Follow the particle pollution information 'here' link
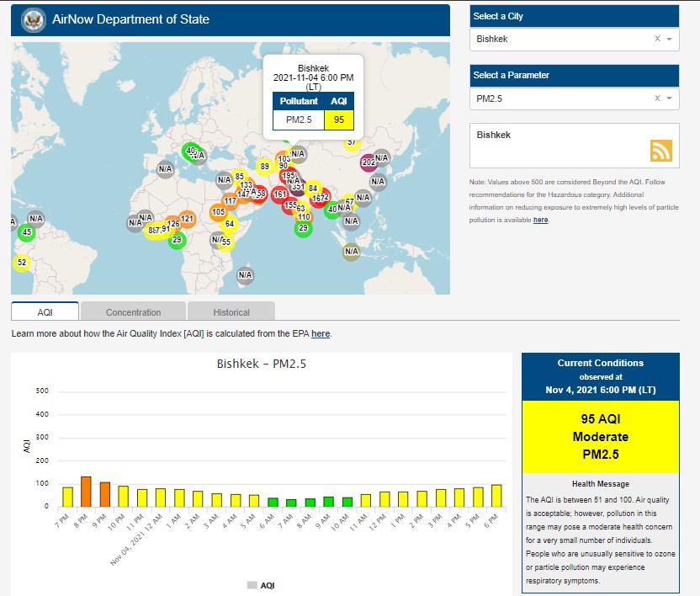The width and height of the screenshot is (700, 596). tap(540, 220)
